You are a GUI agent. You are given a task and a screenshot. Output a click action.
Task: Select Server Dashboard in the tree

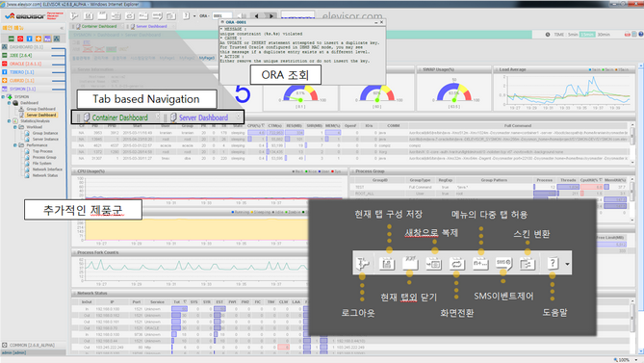point(41,115)
